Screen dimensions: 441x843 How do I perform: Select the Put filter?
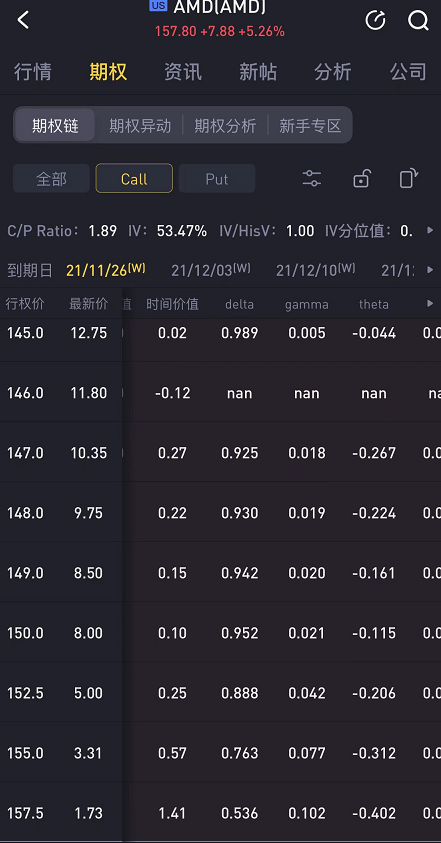click(217, 178)
